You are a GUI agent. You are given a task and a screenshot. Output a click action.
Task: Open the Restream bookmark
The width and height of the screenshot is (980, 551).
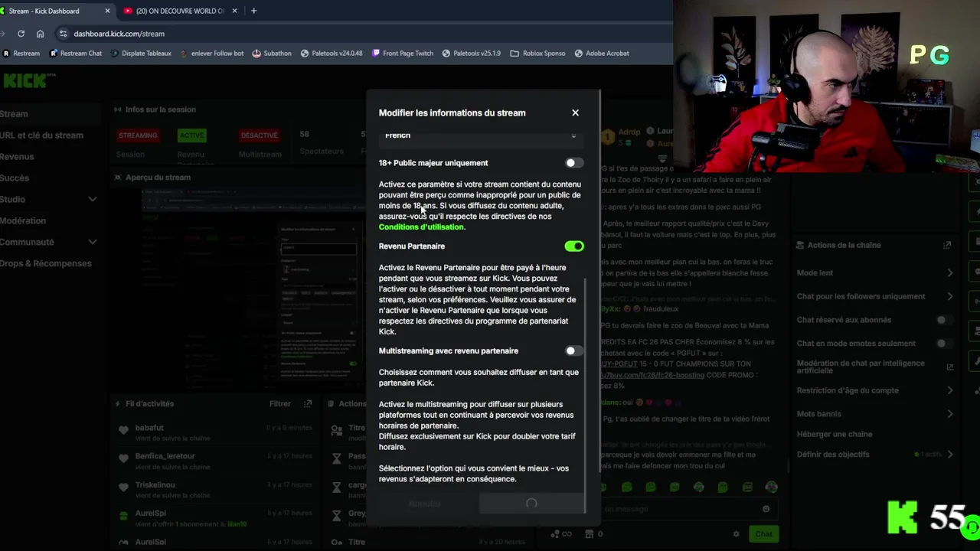pos(21,54)
